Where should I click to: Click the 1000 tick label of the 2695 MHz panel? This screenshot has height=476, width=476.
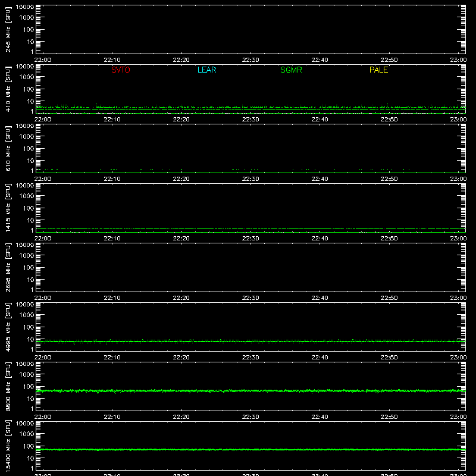tap(27, 256)
